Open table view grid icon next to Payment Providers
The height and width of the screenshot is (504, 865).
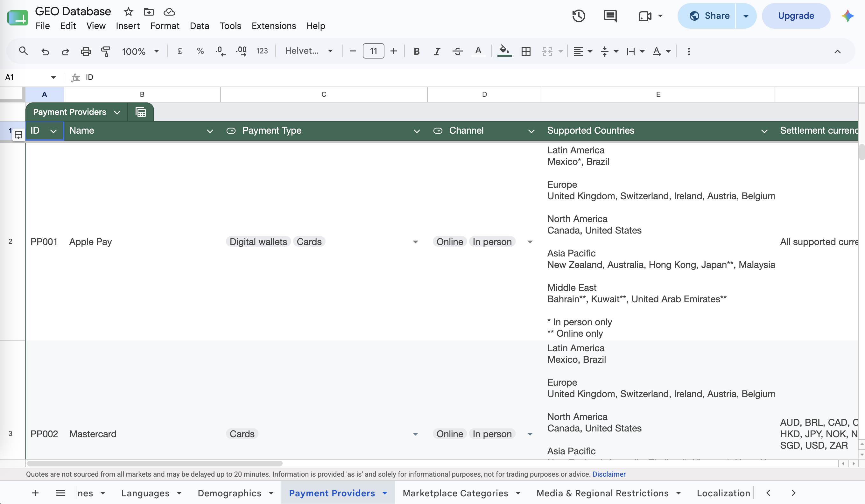141,112
